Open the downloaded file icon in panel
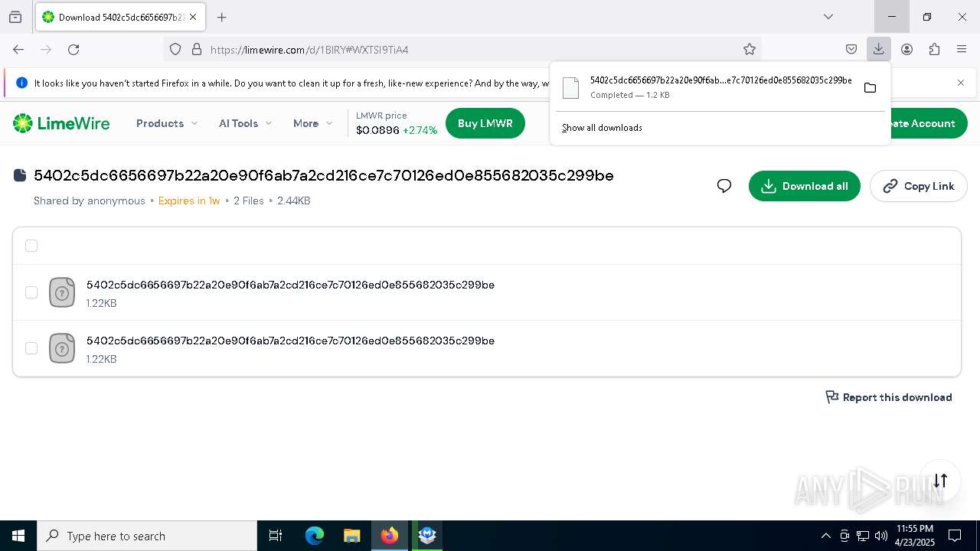This screenshot has width=980, height=551. [x=570, y=88]
